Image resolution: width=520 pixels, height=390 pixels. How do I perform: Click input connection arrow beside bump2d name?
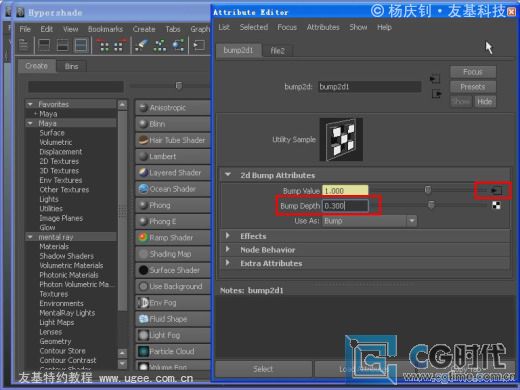(435, 79)
